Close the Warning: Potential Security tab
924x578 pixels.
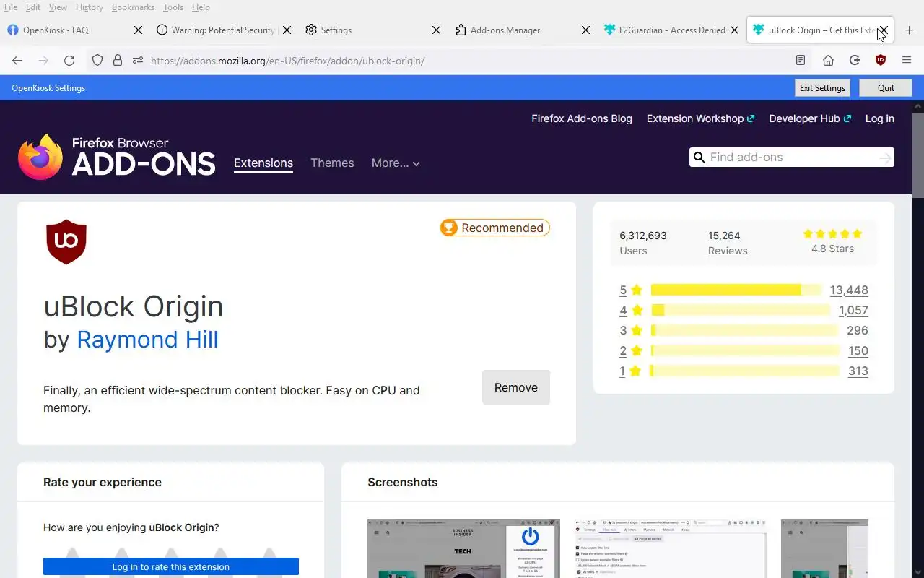[287, 30]
